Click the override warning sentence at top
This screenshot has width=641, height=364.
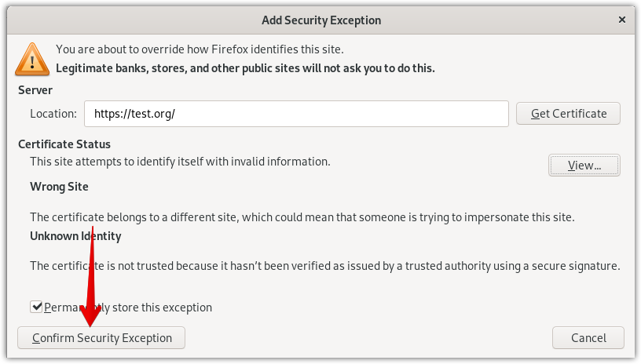click(x=200, y=49)
